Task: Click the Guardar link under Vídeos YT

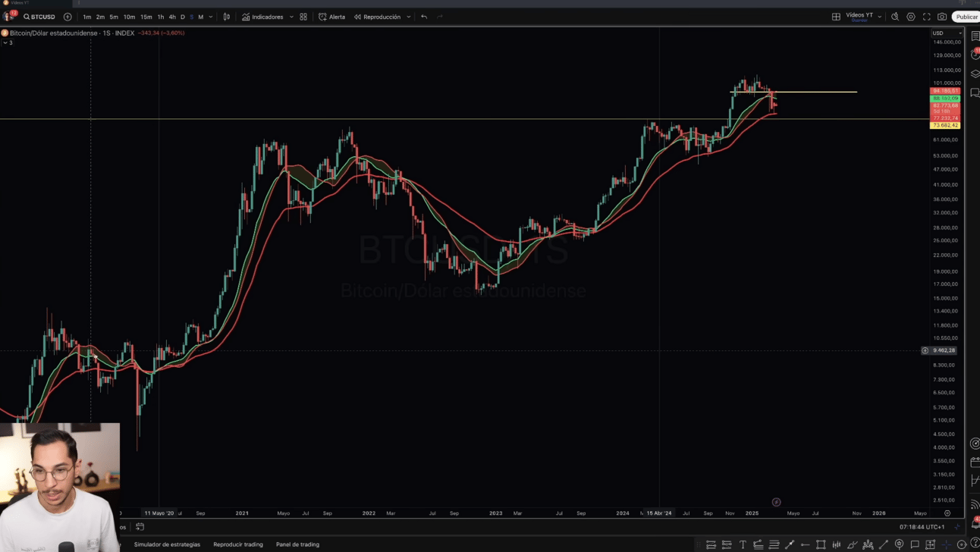Action: point(859,20)
